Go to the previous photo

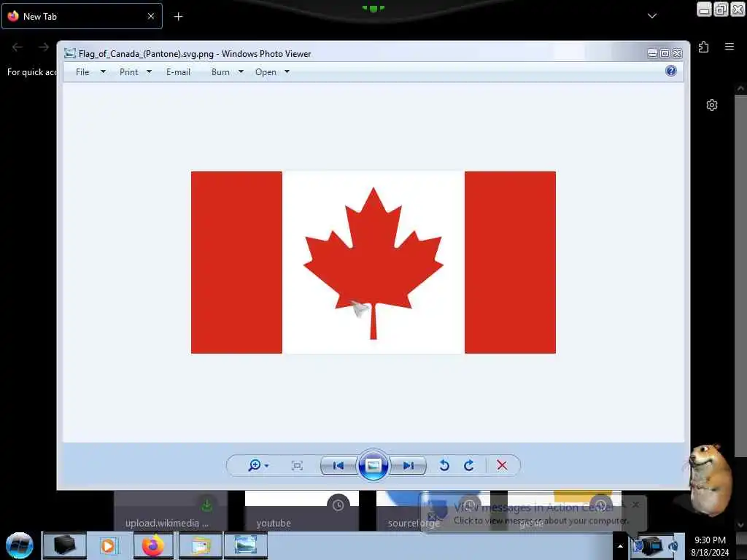[x=338, y=466]
